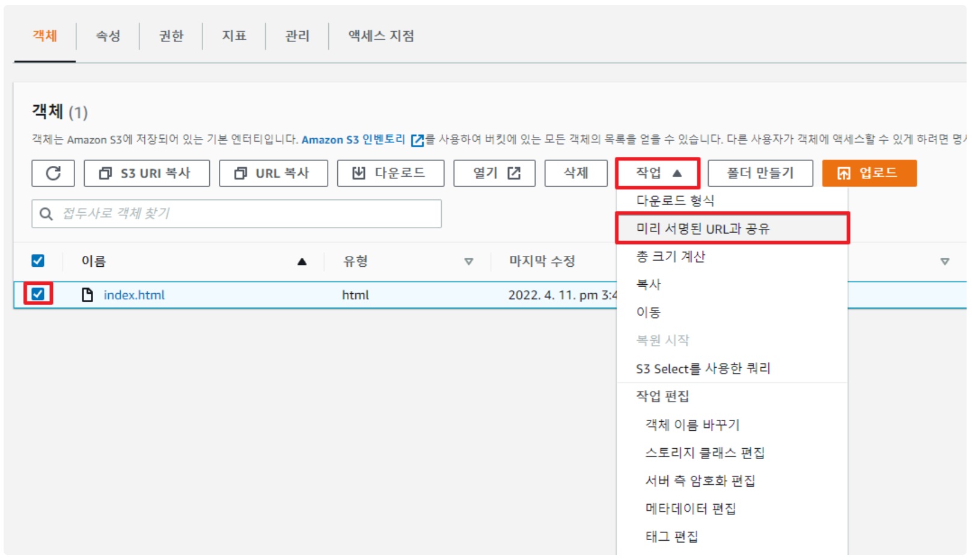Switch to the 속성 tab
Viewport: 972px width, 560px height.
tap(108, 36)
